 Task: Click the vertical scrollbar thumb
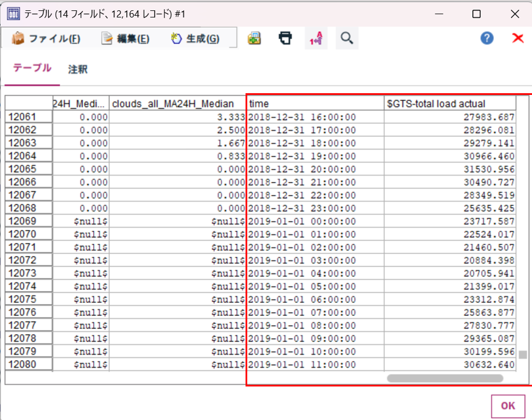[523, 355]
